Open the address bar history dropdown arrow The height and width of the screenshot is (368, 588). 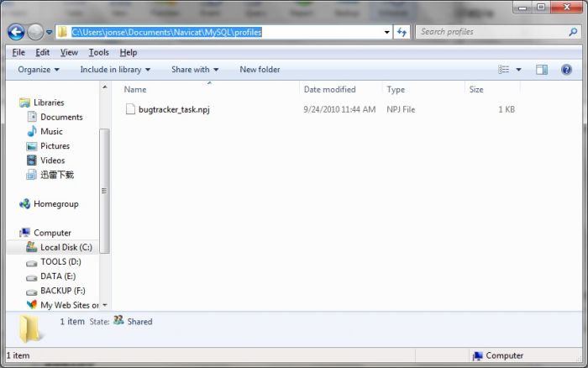point(386,32)
